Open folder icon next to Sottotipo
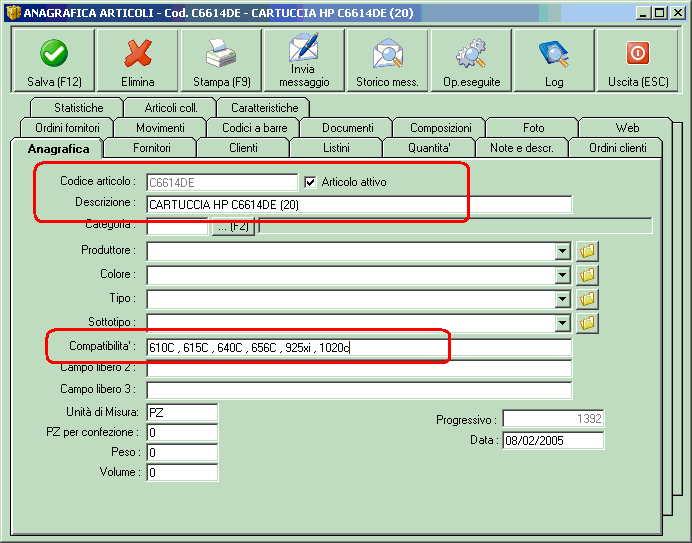692x543 pixels. point(587,323)
